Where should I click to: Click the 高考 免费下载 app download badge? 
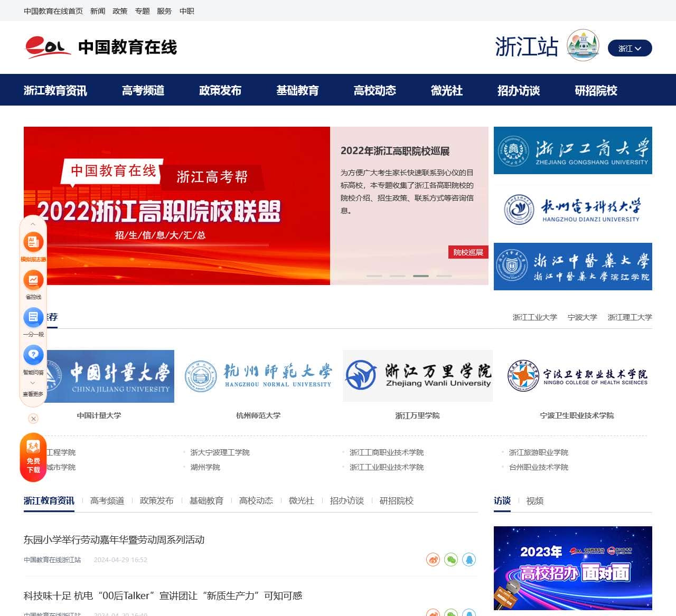tap(33, 457)
